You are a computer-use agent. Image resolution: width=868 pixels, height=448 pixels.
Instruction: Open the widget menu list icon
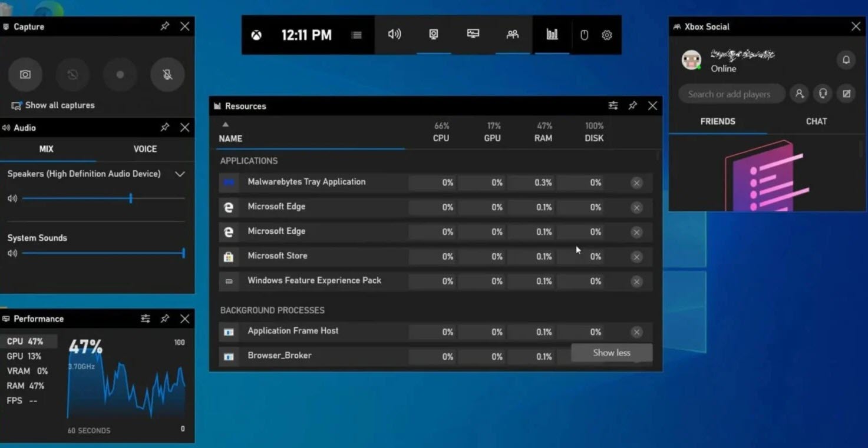click(357, 35)
